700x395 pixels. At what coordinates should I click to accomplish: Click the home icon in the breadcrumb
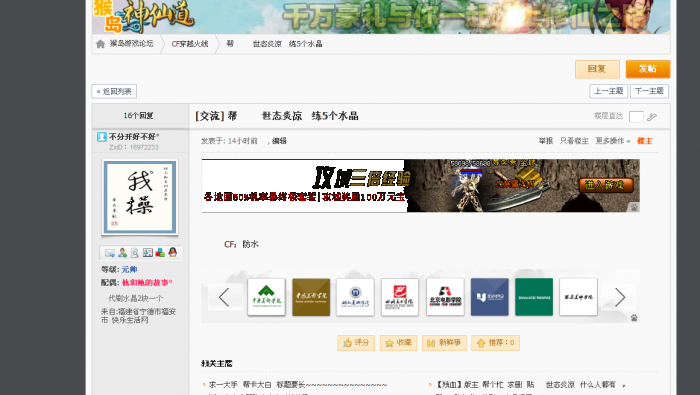[x=100, y=44]
